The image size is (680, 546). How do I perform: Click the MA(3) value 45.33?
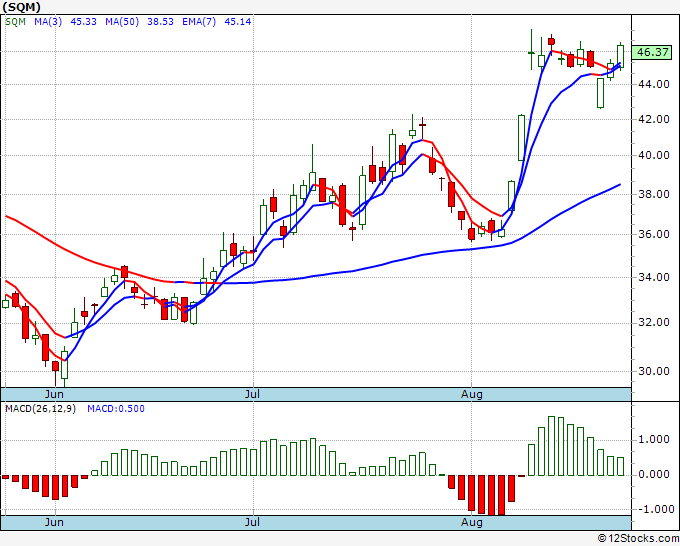pos(83,22)
